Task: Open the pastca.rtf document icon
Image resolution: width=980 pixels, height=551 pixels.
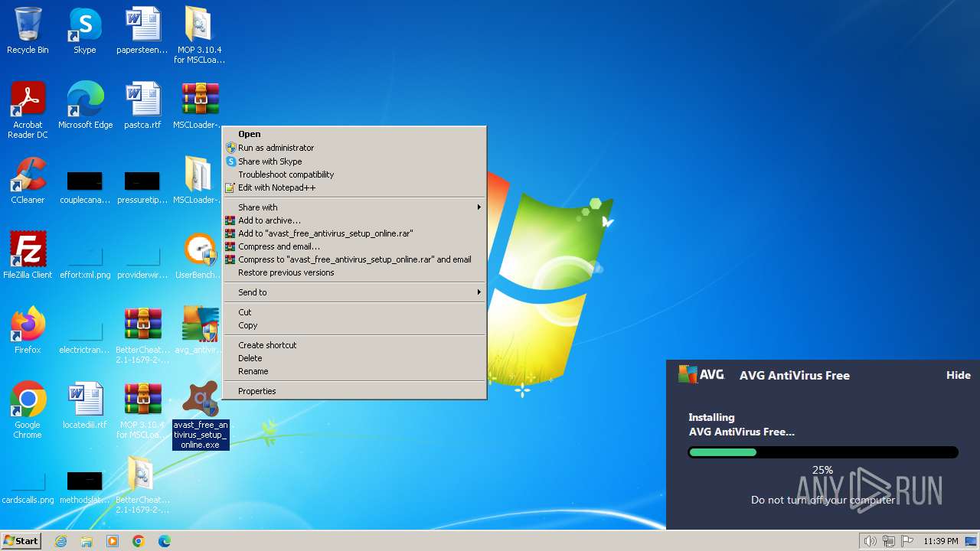Action: pyautogui.click(x=142, y=106)
